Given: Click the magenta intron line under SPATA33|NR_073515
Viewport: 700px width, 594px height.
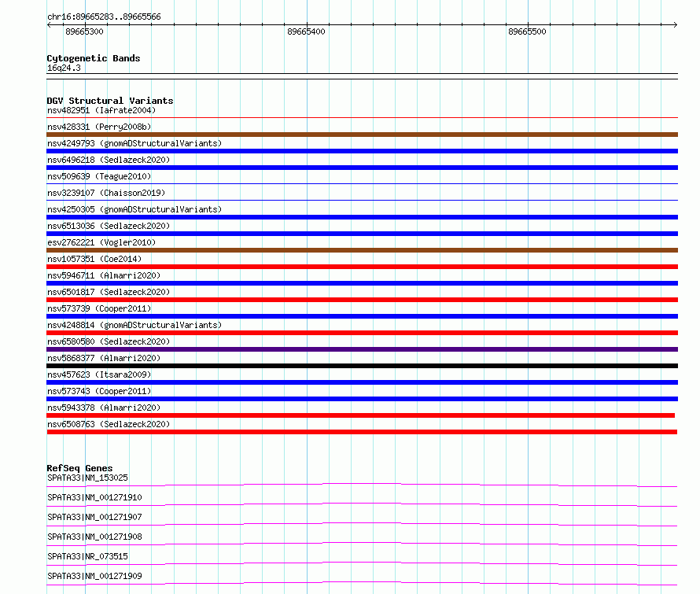Looking at the screenshot, I should (x=362, y=563).
